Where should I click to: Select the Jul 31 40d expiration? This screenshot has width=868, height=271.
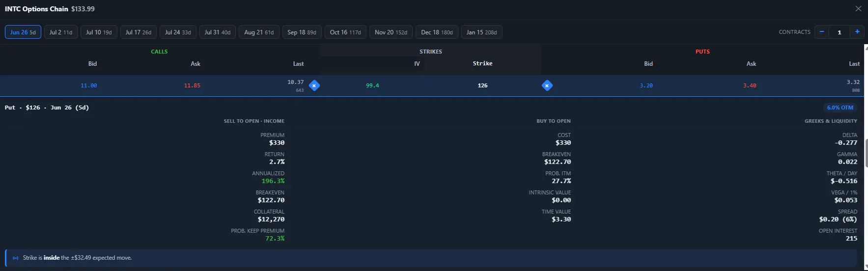coord(218,32)
